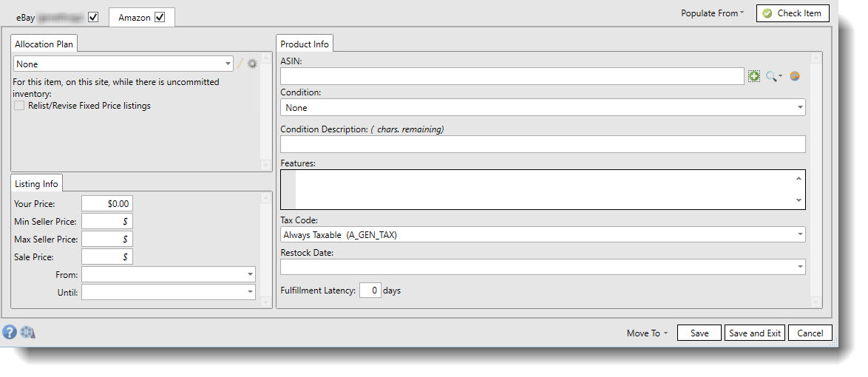Click the Save and Exit button
Viewport: 868px width, 377px height.
coord(755,333)
